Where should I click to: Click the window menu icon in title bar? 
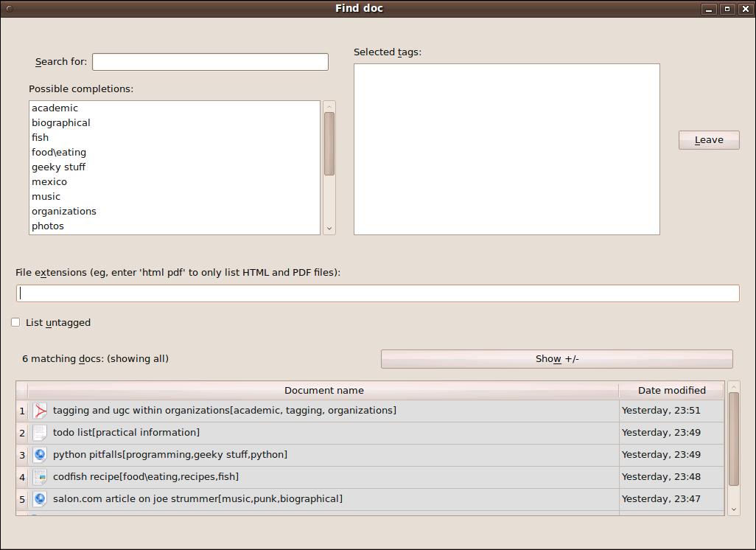tap(9, 9)
